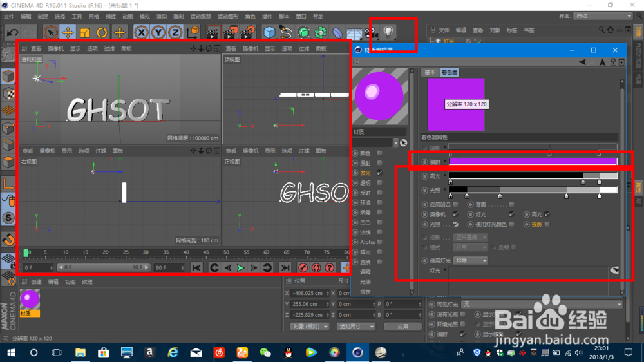Click the 光照 gradient bar
This screenshot has height=362, width=644.
533,190
